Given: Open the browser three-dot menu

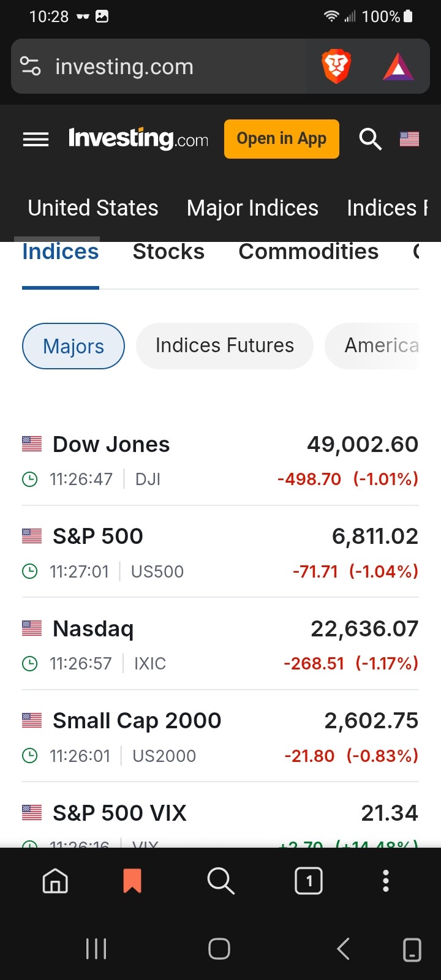Looking at the screenshot, I should (x=386, y=881).
